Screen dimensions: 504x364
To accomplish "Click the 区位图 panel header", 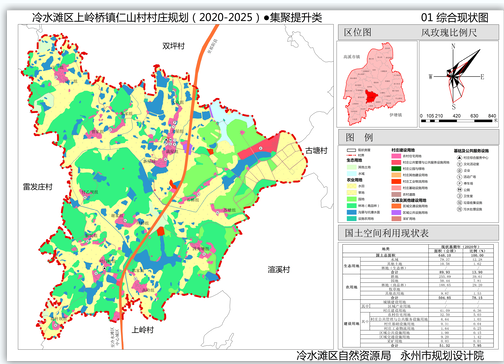I will (358, 32).
